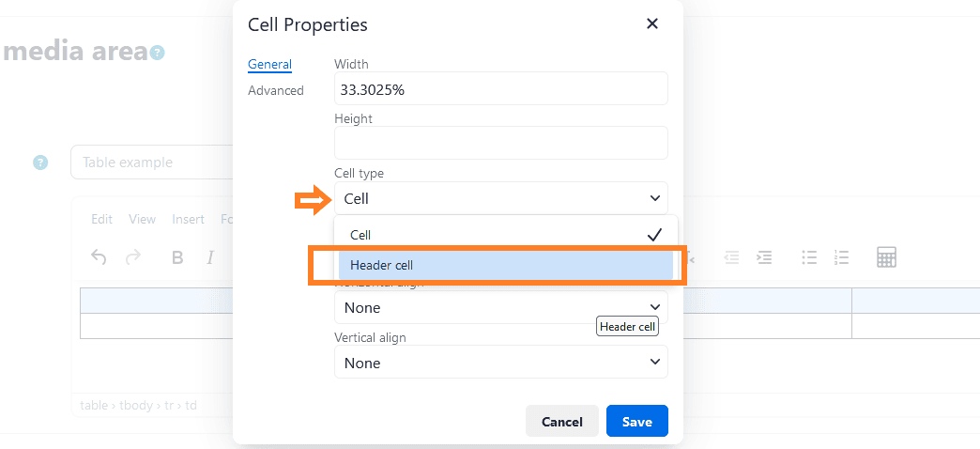
Task: Click help icon beside media area heading
Action: (x=158, y=53)
